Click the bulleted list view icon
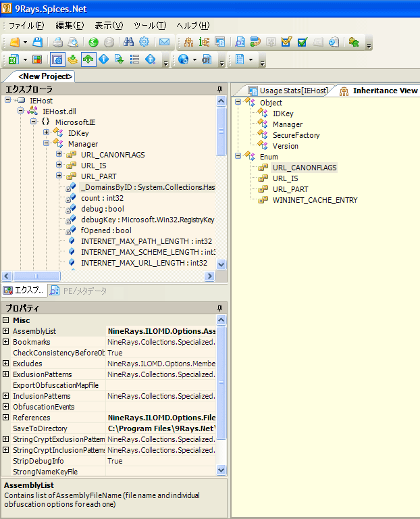 134,59
